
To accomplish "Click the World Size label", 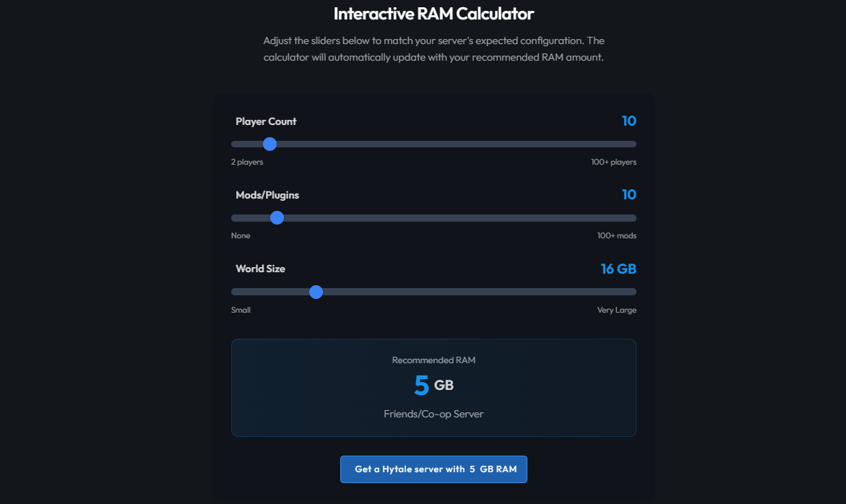I will 260,269.
